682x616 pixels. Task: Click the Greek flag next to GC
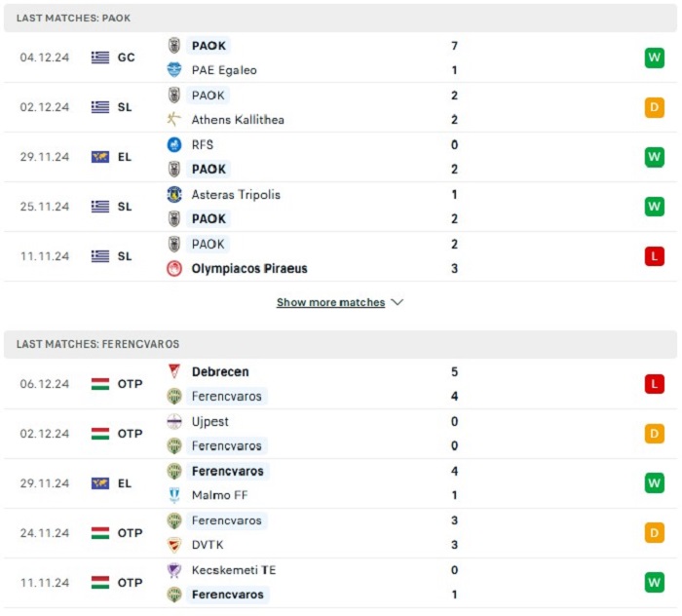pos(100,58)
